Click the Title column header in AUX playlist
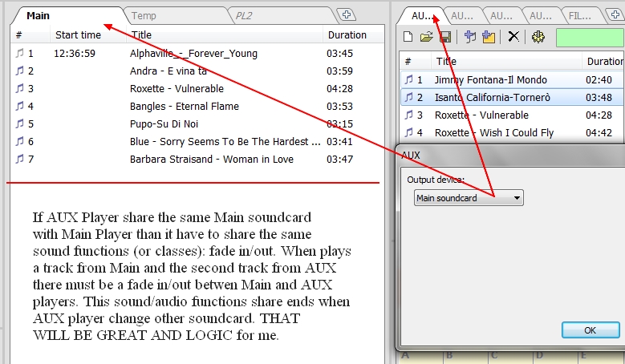The image size is (625, 364). coord(506,61)
